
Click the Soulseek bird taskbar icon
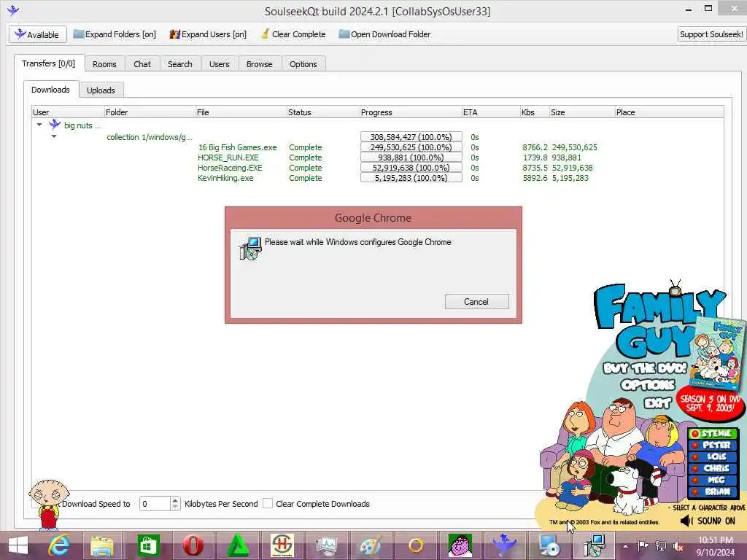(x=505, y=545)
